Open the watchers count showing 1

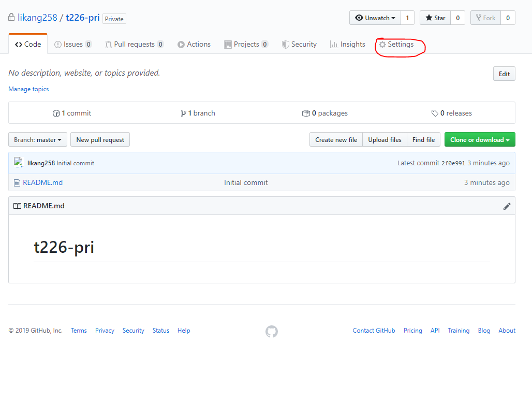(407, 18)
